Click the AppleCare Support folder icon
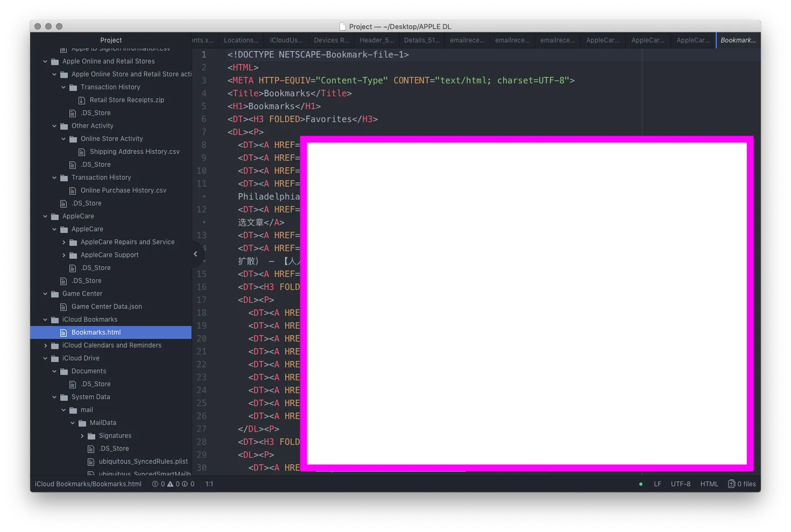The height and width of the screenshot is (532, 791). tap(73, 255)
